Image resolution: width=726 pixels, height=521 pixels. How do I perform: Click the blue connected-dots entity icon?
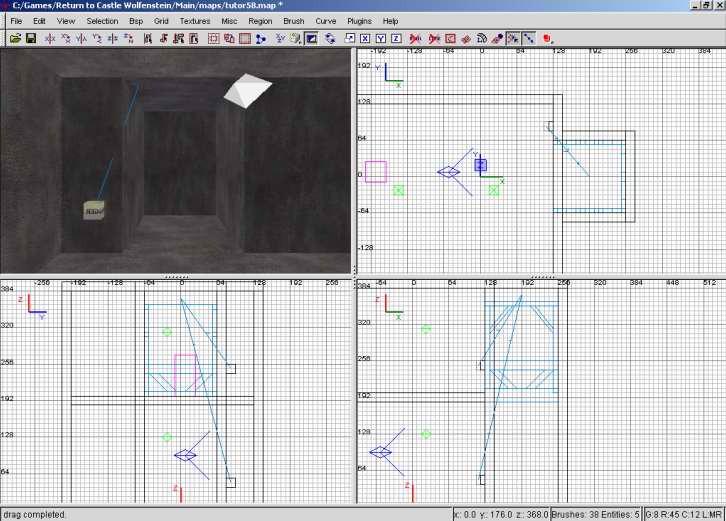click(261, 39)
